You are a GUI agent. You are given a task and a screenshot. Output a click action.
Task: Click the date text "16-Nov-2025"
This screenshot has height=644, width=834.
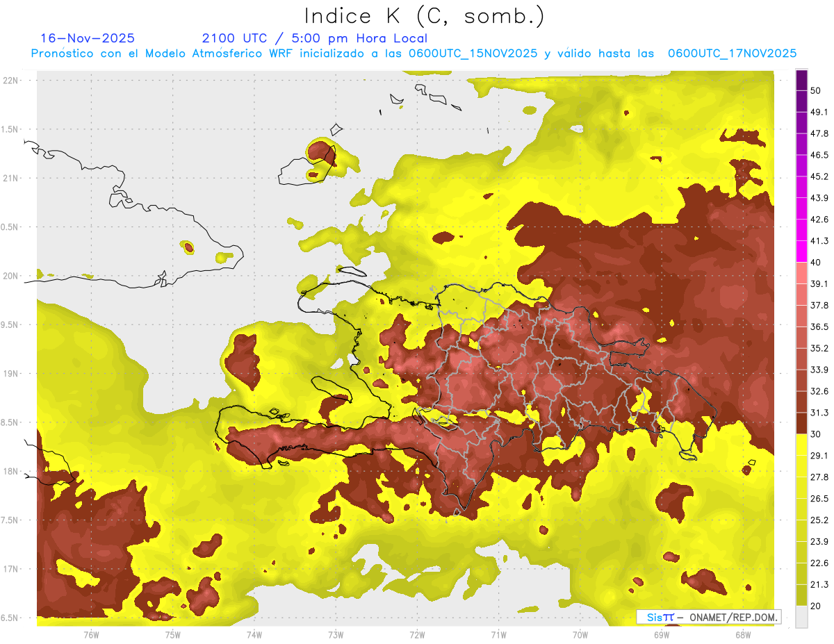[88, 38]
